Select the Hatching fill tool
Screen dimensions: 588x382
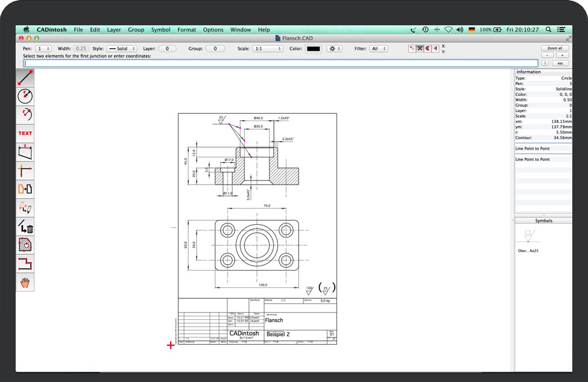coord(25,245)
